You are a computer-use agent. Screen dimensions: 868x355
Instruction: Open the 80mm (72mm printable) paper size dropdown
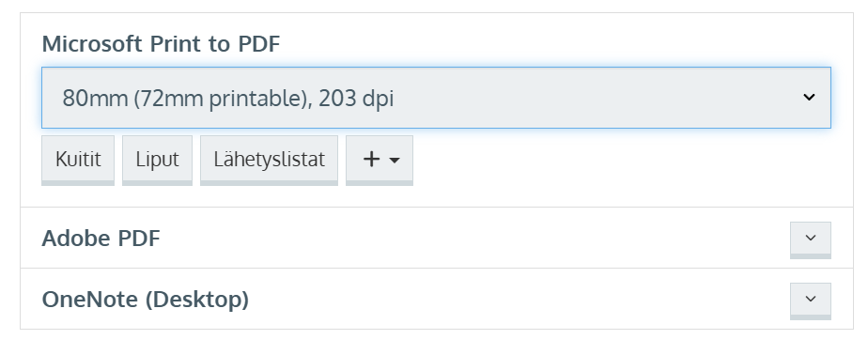click(x=436, y=98)
